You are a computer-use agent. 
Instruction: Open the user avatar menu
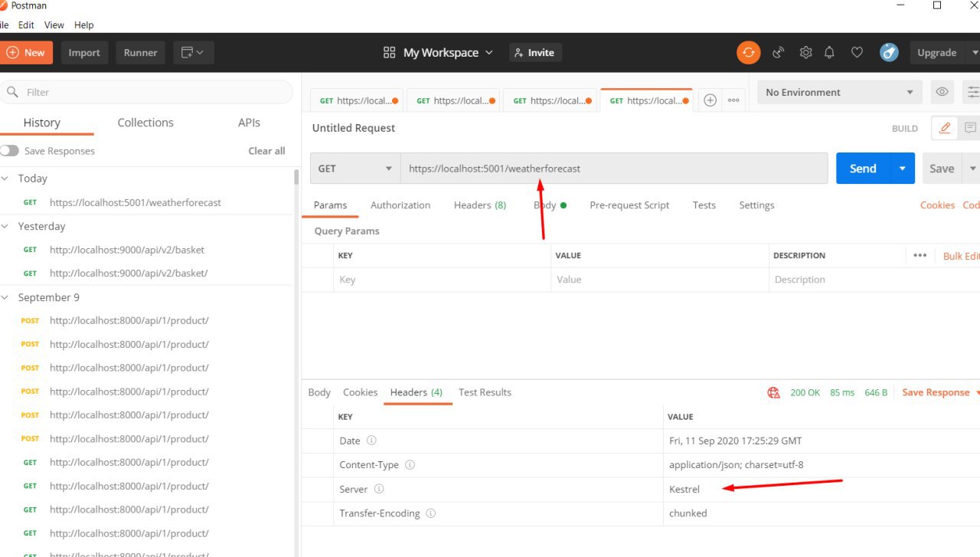(889, 52)
